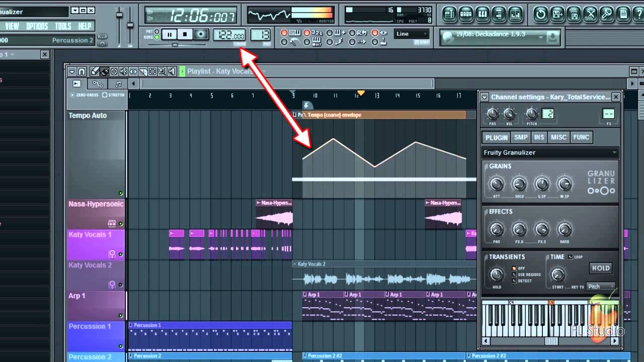Switch Playlist to pattern clip focus tab
Screen dimensions: 644x362
(118, 84)
